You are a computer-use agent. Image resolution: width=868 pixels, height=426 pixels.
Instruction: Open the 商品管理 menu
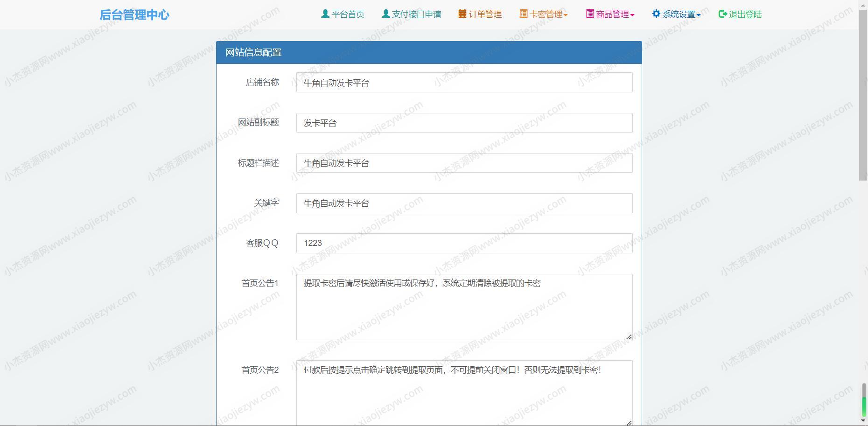pos(610,14)
